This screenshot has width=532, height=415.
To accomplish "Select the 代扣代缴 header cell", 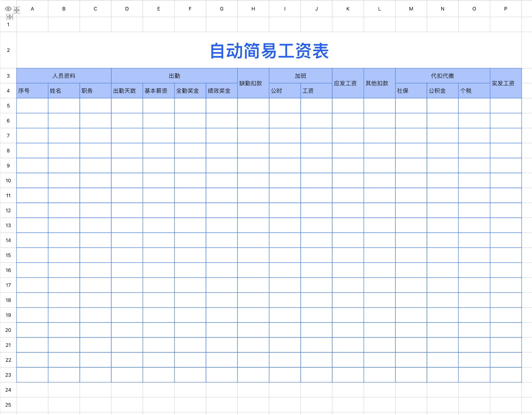I will pos(443,76).
